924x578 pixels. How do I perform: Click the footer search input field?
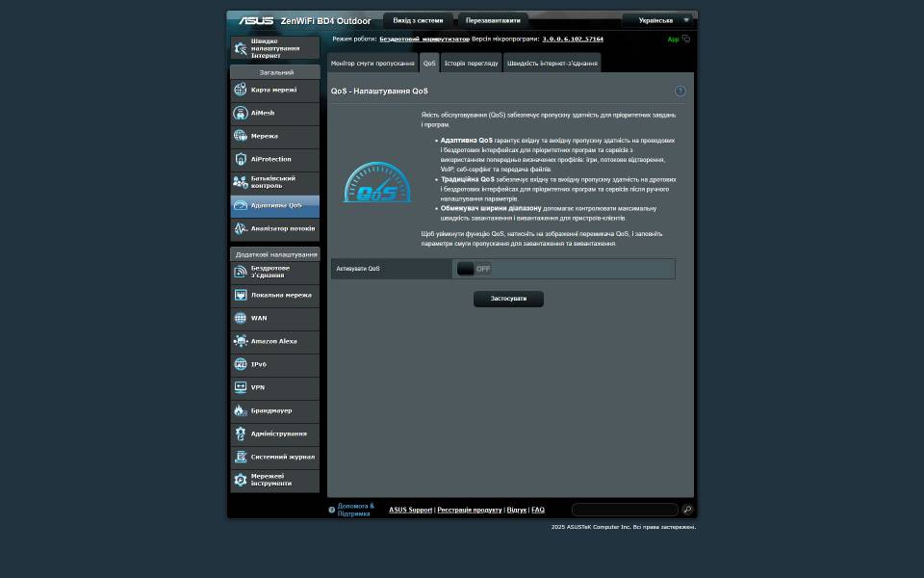point(625,510)
